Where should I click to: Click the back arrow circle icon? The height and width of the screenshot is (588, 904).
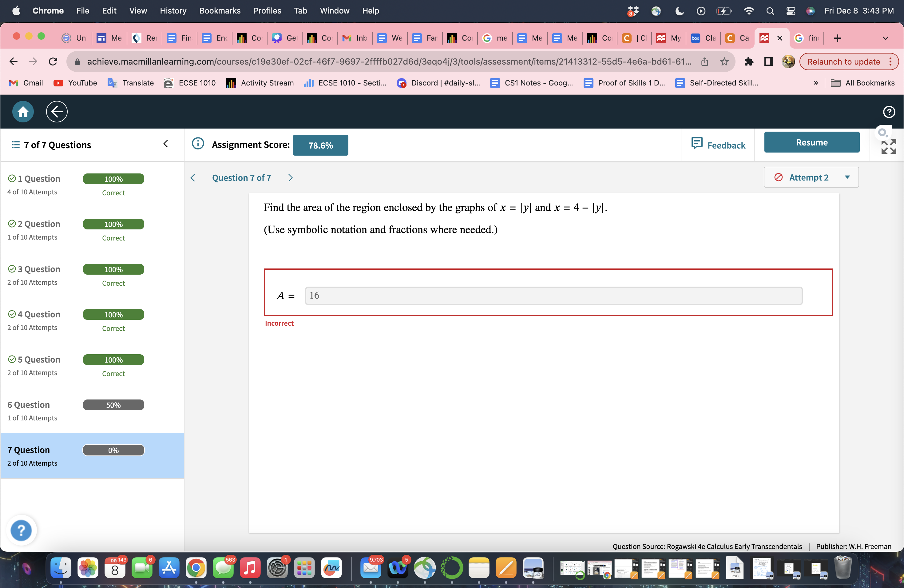coord(57,112)
